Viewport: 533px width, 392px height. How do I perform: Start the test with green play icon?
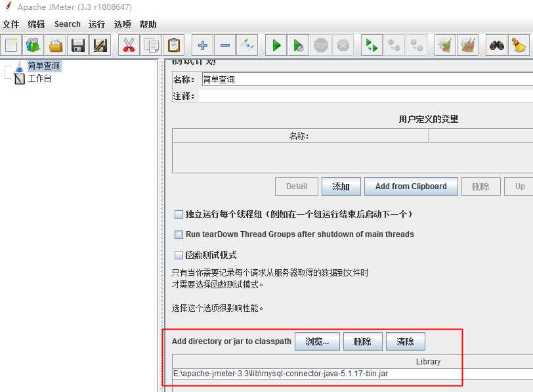(276, 45)
